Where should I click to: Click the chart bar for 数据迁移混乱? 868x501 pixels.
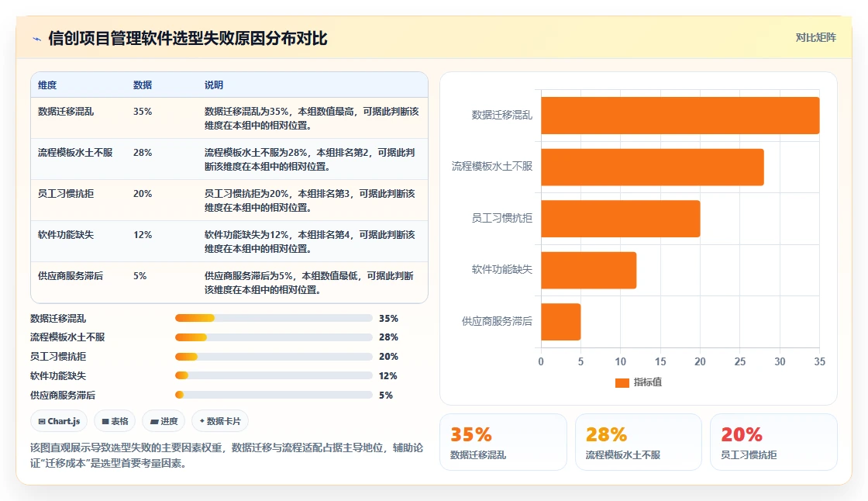pyautogui.click(x=680, y=116)
